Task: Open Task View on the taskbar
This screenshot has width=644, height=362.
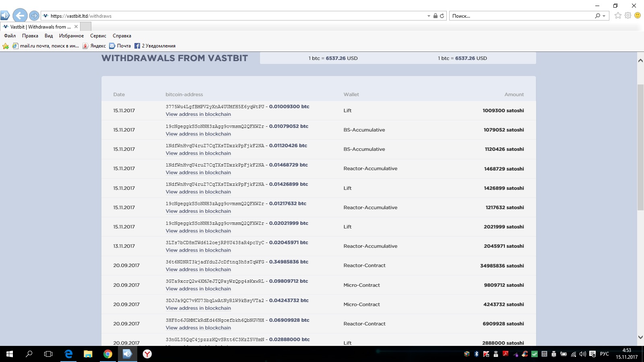Action: (48, 354)
